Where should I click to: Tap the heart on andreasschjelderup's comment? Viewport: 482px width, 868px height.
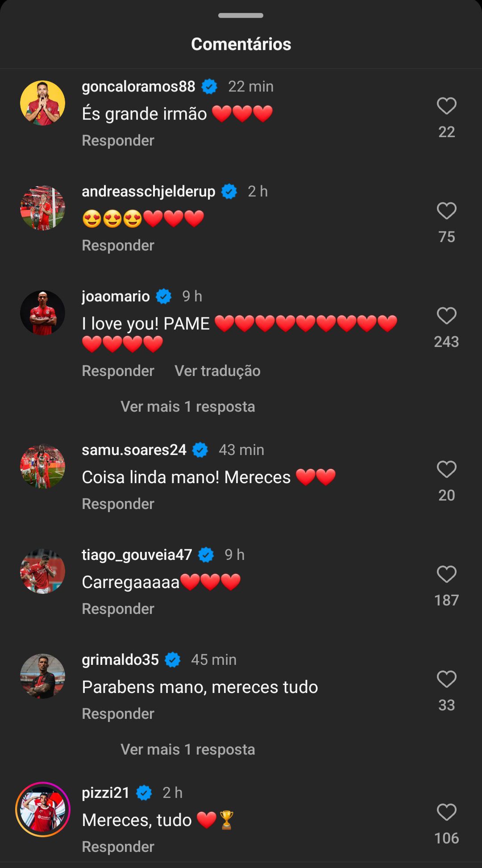(446, 211)
